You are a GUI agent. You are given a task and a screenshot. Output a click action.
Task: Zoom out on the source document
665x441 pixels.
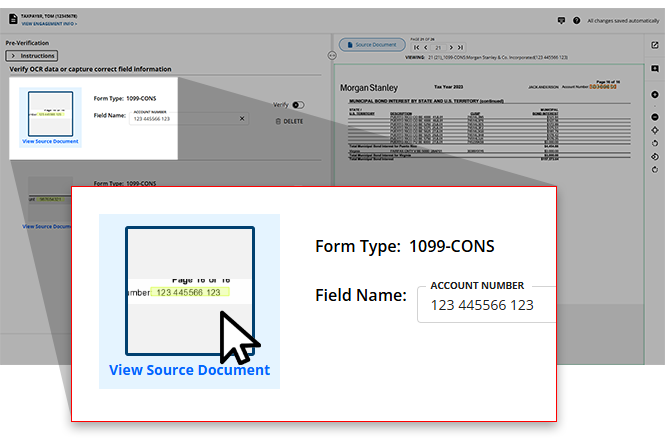655,117
